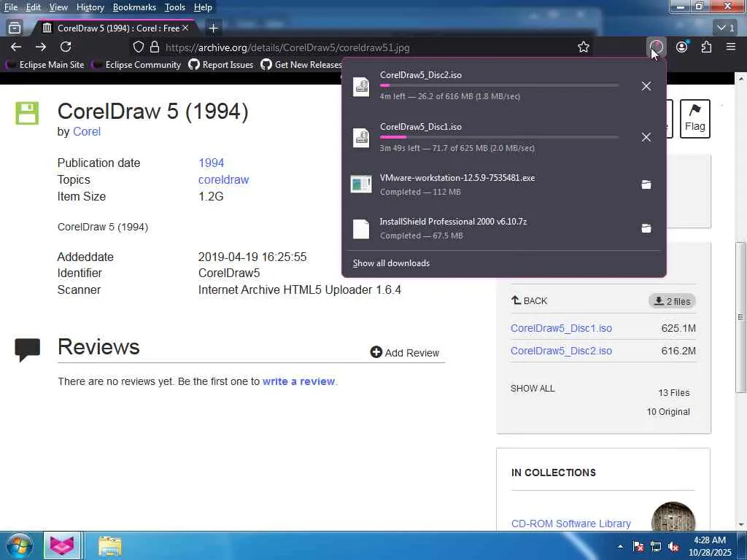The image size is (747, 560).
Task: Click the Corel author link
Action: point(87,131)
